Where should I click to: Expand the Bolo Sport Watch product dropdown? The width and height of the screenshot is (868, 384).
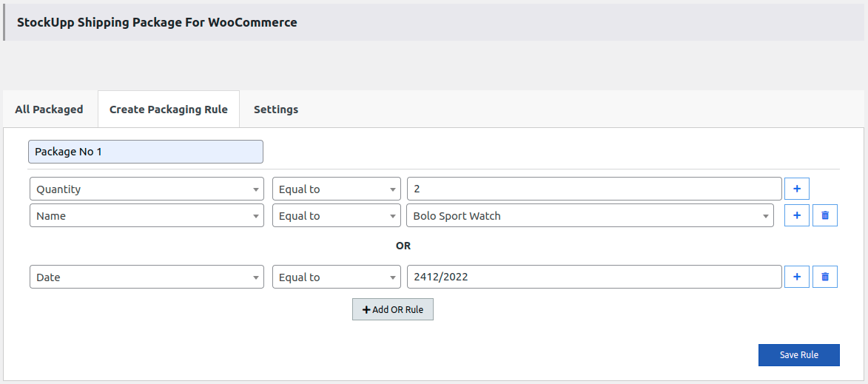pos(590,216)
